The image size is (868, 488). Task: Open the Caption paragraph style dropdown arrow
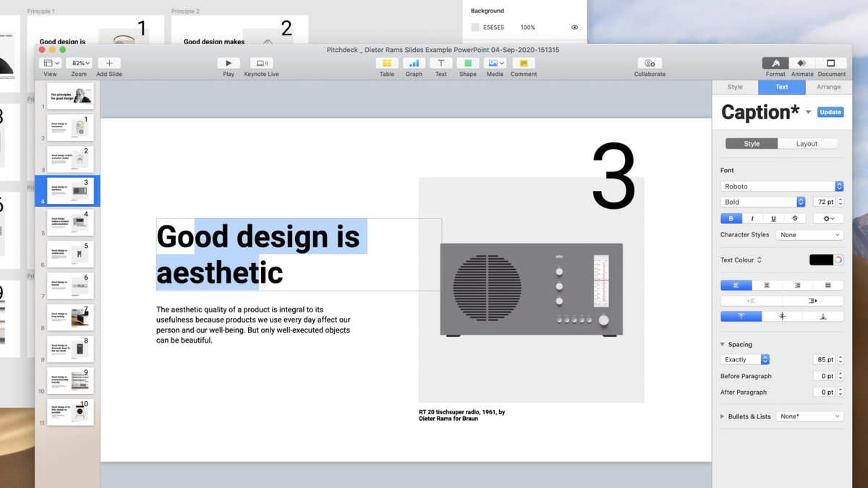pos(808,113)
